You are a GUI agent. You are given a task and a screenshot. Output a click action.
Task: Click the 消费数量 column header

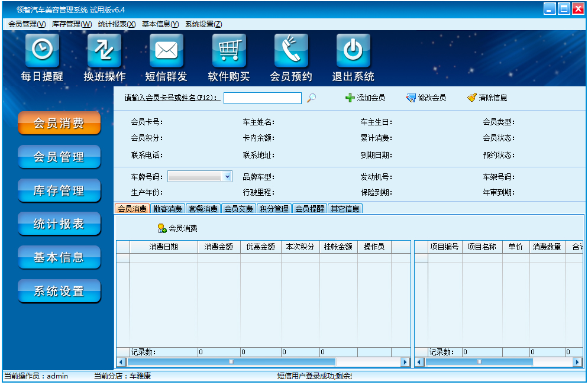click(x=547, y=247)
